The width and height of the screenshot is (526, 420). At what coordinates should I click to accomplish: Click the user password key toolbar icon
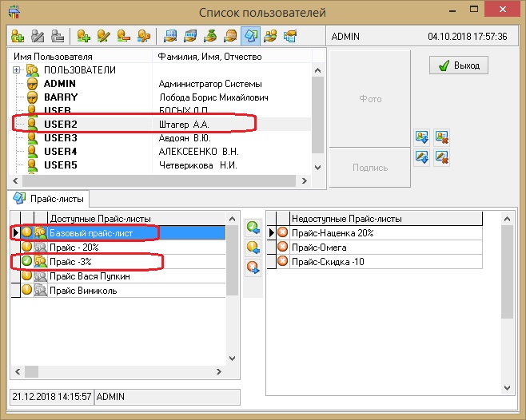pos(143,36)
